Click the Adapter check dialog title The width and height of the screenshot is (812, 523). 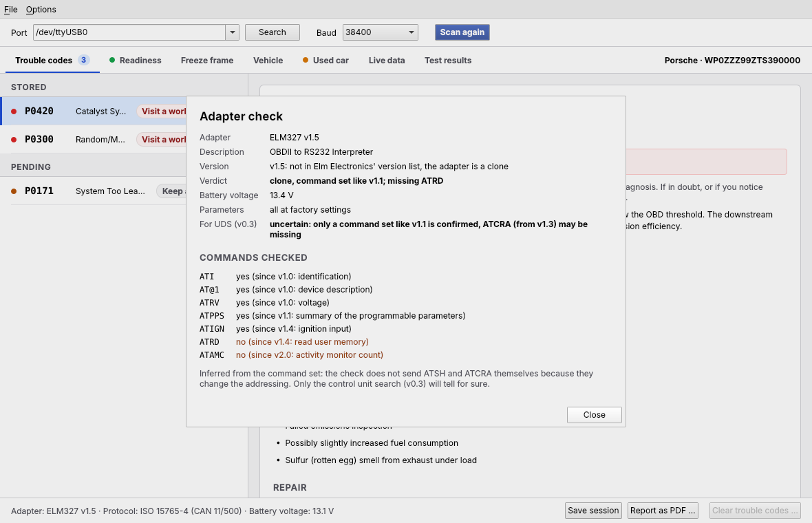(242, 116)
